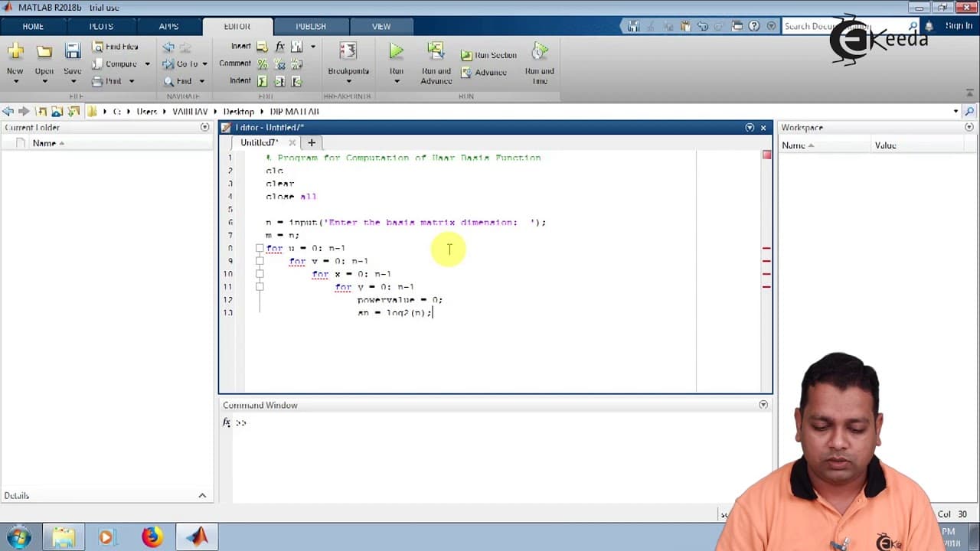Add a new editor tab with plus button
Screen dimensions: 980x551
click(x=312, y=142)
